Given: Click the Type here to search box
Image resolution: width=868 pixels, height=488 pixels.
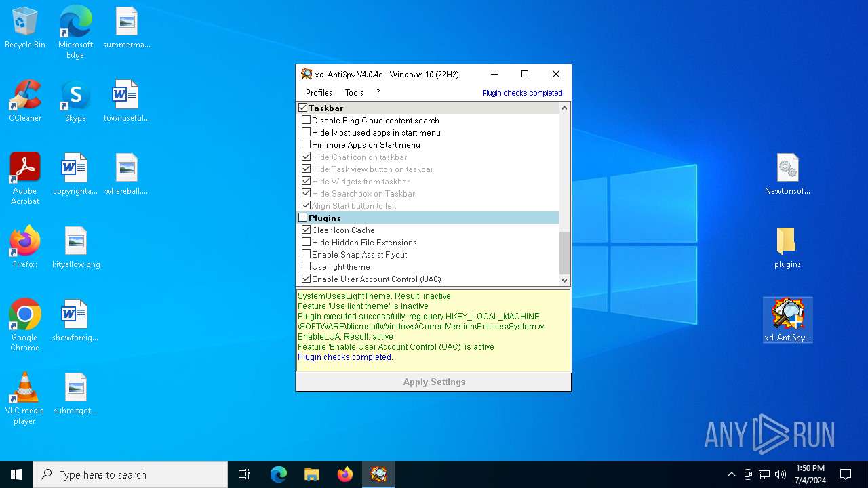Looking at the screenshot, I should coord(130,474).
